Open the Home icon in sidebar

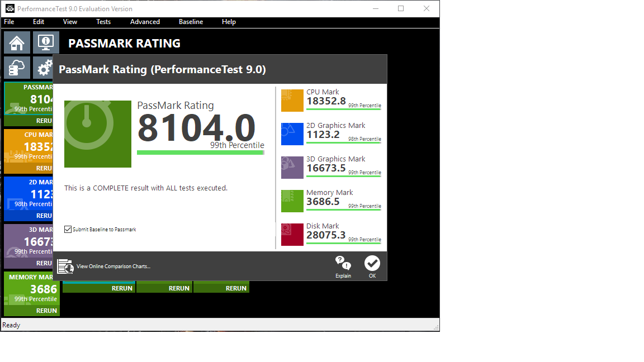17,42
